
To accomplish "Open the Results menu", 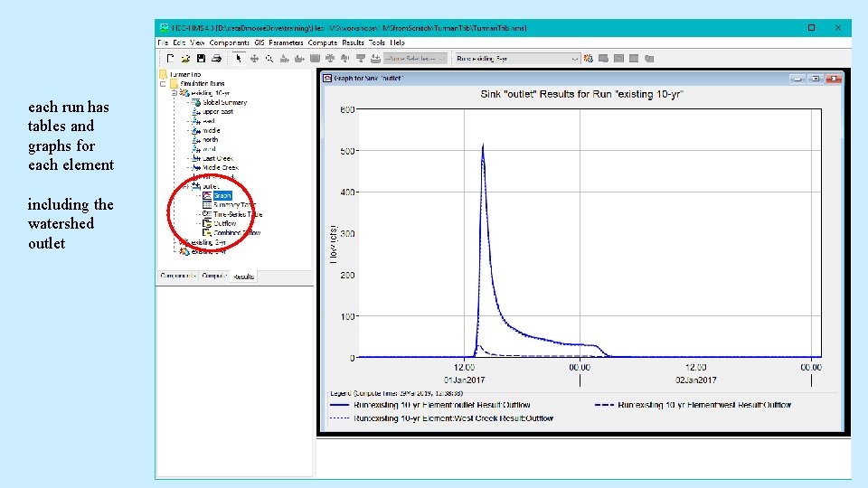I will click(x=354, y=42).
